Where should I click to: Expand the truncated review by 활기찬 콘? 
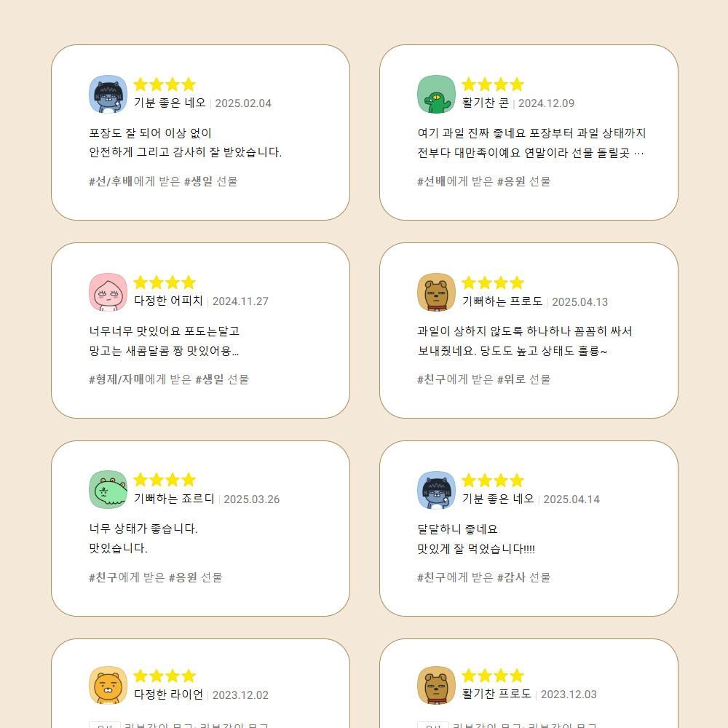click(x=638, y=153)
